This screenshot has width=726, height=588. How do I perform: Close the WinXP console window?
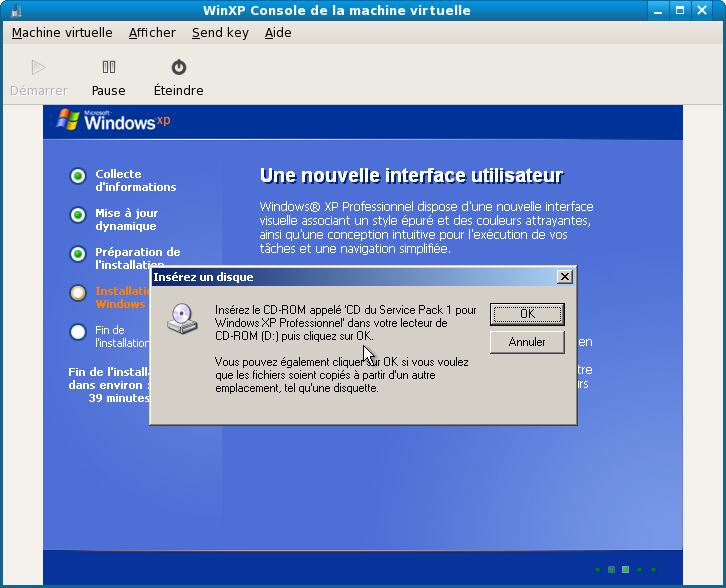point(702,10)
